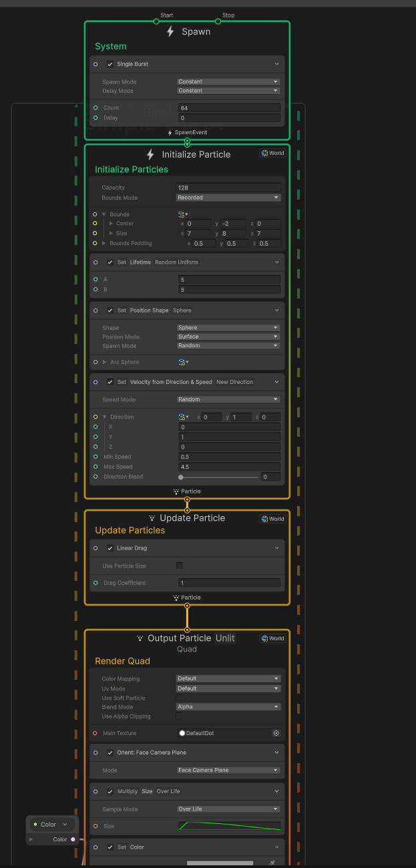
Task: Click the Bounds space selector icon
Action: [182, 214]
